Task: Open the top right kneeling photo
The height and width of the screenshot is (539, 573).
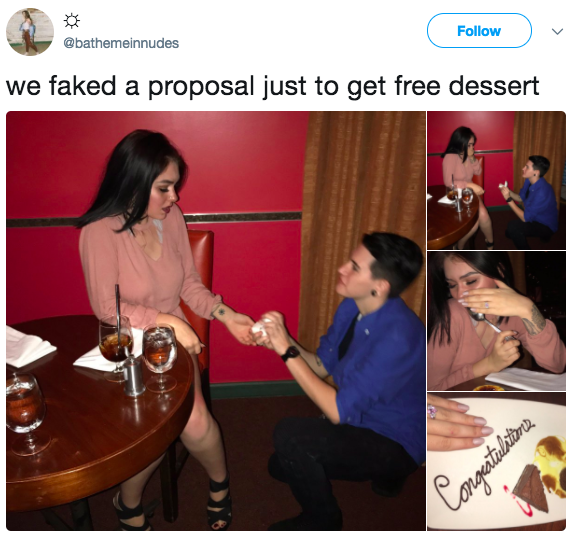Action: point(496,181)
